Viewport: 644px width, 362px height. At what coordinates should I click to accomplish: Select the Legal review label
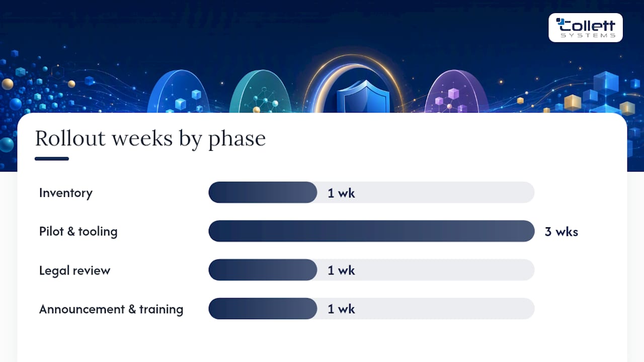[74, 270]
